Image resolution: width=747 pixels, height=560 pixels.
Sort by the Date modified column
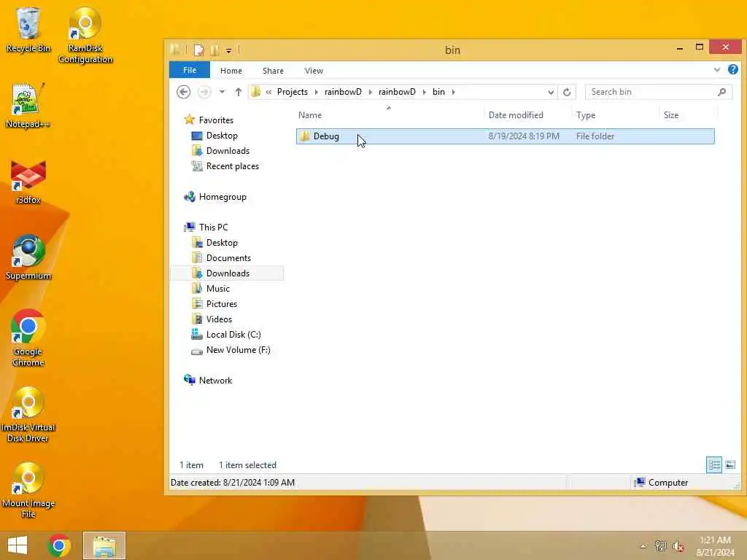[527, 114]
